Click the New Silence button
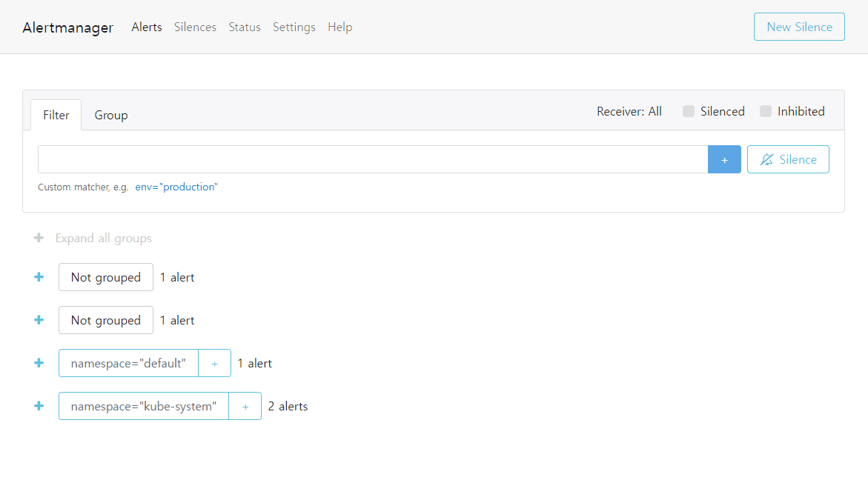The height and width of the screenshot is (486, 868). coord(799,27)
